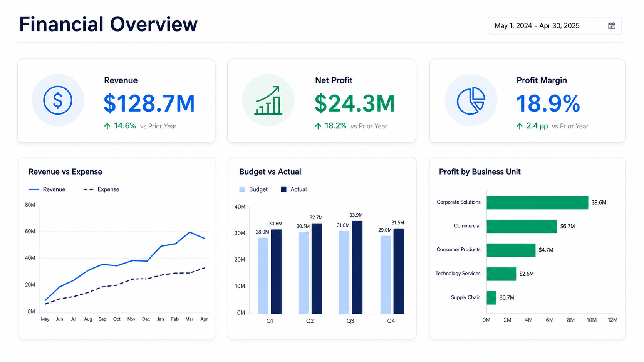Screen dimensions: 644x362
Task: Click the Technology Services profit bar
Action: click(x=501, y=274)
